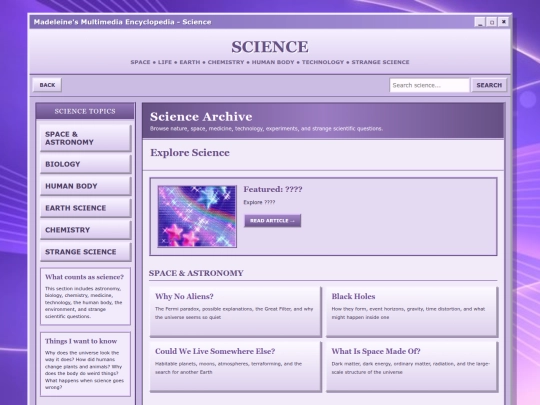540x405 pixels.
Task: Open STRANGE SCIENCE in the header navigation
Action: [380, 62]
